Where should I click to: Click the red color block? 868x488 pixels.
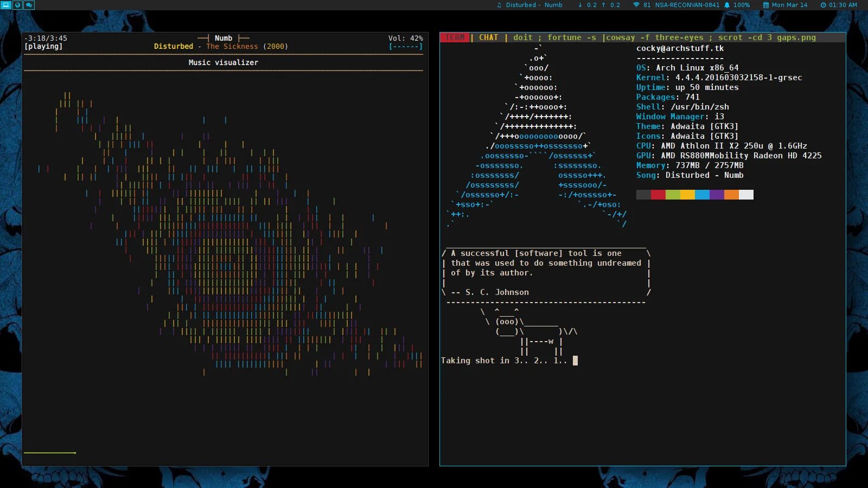click(658, 195)
